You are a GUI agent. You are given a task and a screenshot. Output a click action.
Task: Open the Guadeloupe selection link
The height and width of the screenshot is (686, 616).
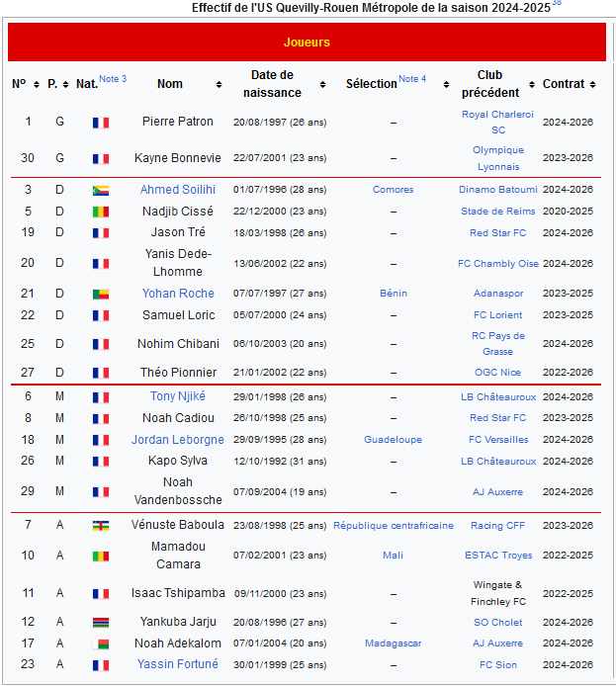coord(393,439)
